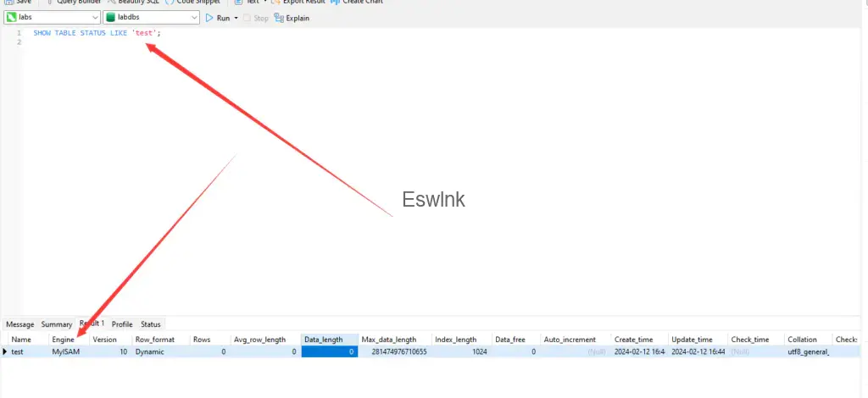Click the MyISAM engine cell
Image resolution: width=868 pixels, height=398 pixels.
[64, 351]
